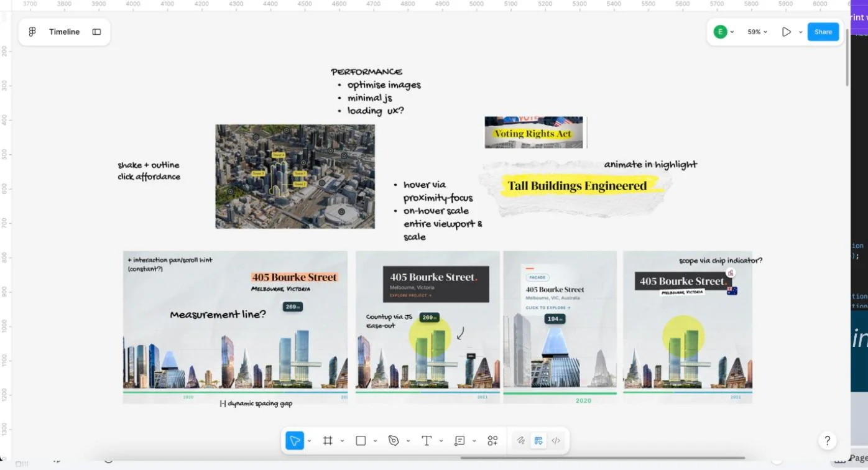The width and height of the screenshot is (868, 470).
Task: Select the 194m height badge
Action: pyautogui.click(x=555, y=319)
